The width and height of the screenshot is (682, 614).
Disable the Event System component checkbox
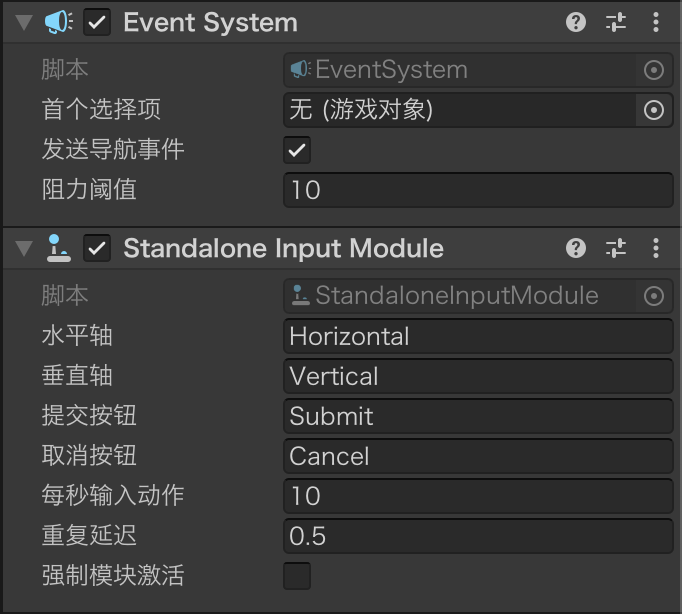tap(97, 22)
